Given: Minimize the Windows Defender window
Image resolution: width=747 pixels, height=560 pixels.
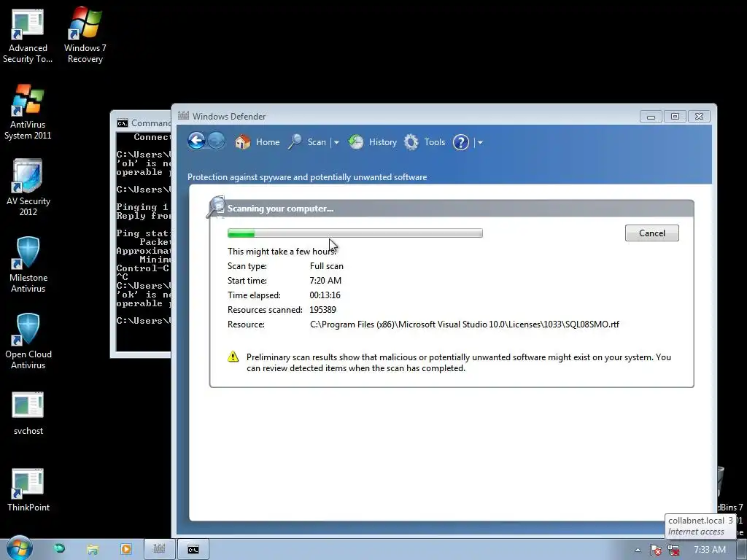Looking at the screenshot, I should (651, 116).
